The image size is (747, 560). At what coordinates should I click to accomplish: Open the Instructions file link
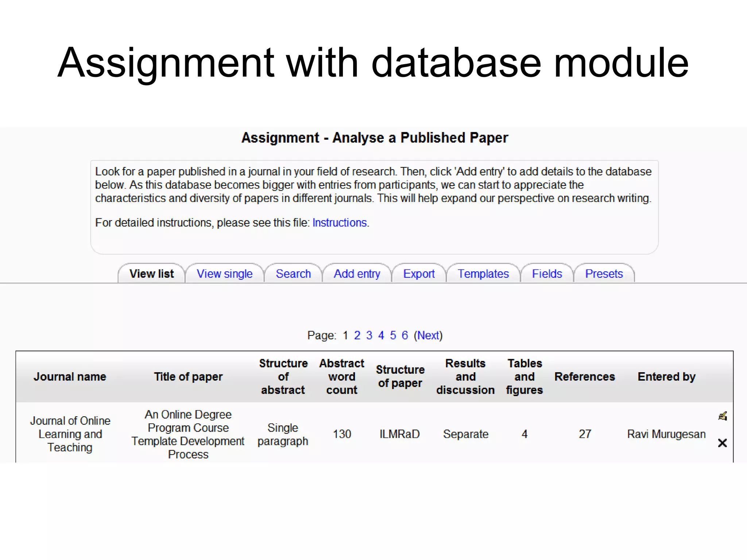(x=340, y=222)
